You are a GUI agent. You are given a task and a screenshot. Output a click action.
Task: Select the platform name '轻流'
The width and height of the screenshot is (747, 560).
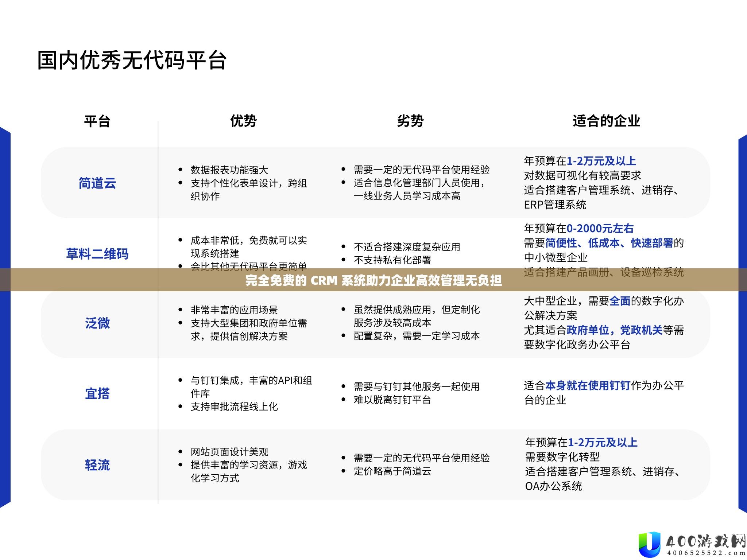[97, 465]
